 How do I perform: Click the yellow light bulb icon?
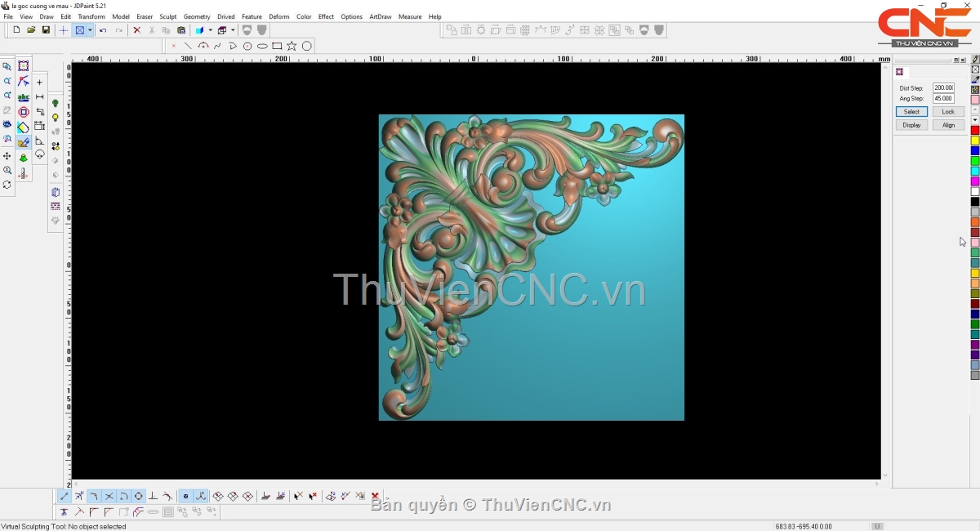pyautogui.click(x=56, y=118)
